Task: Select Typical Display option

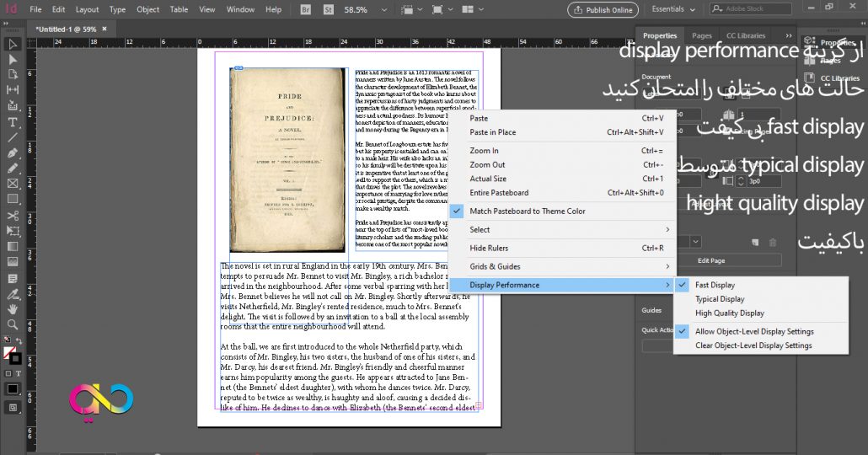Action: [720, 299]
